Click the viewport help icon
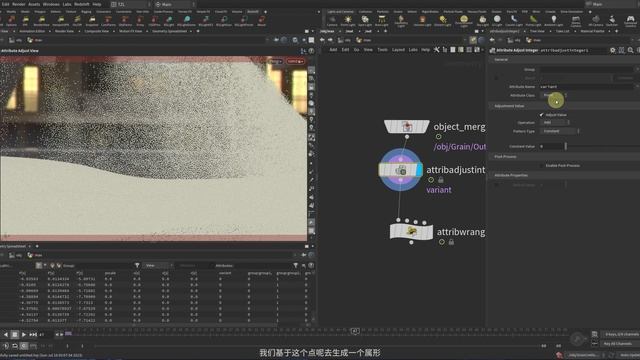The width and height of the screenshot is (640, 360). point(311,51)
